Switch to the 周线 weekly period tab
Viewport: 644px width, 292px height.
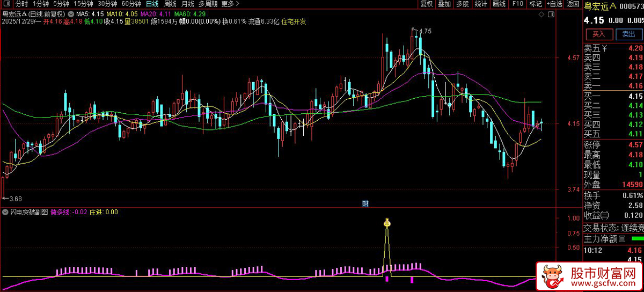[170, 4]
